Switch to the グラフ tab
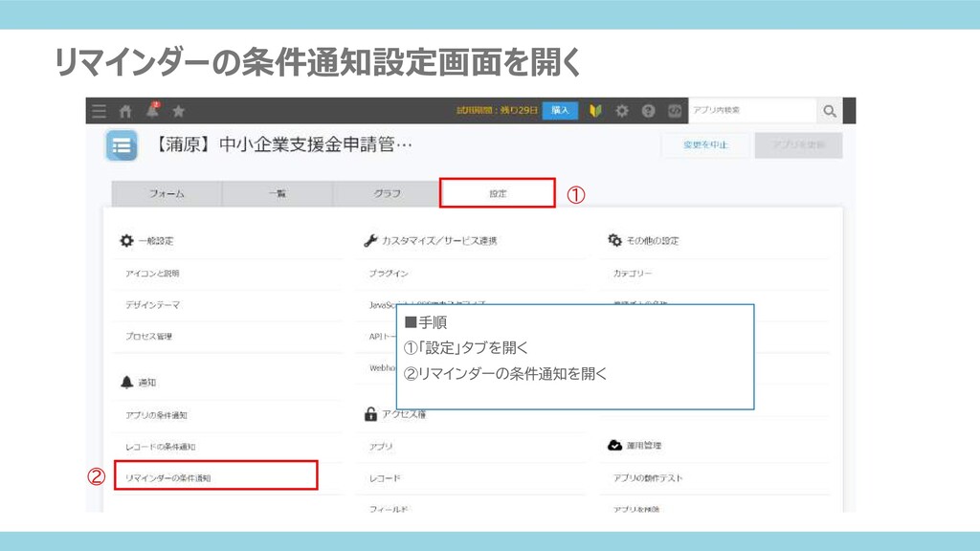 [x=387, y=193]
